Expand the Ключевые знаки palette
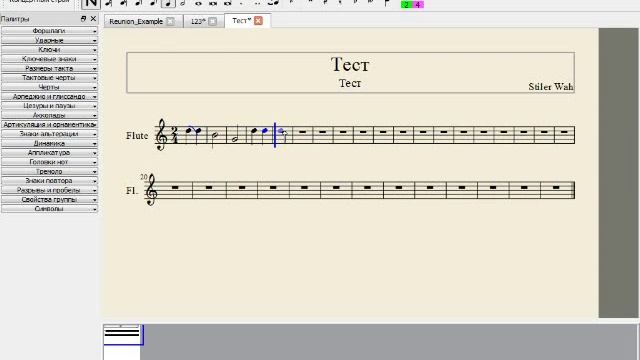The image size is (640, 360). [x=49, y=59]
